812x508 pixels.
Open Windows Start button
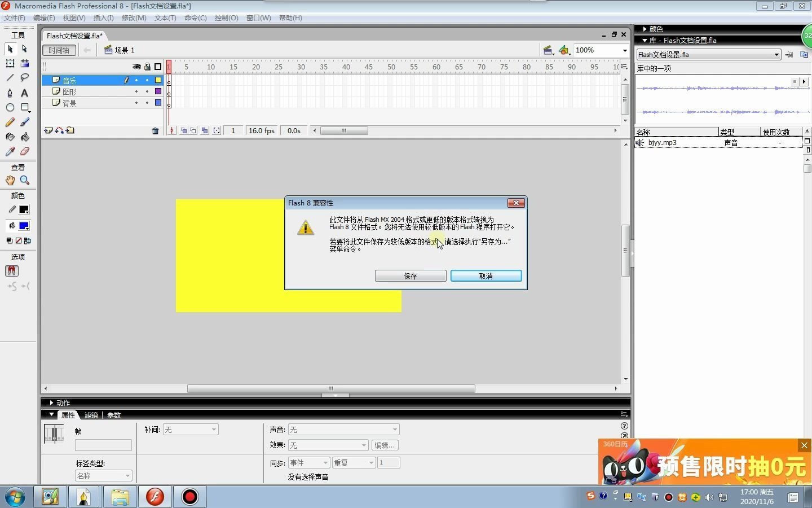point(15,497)
